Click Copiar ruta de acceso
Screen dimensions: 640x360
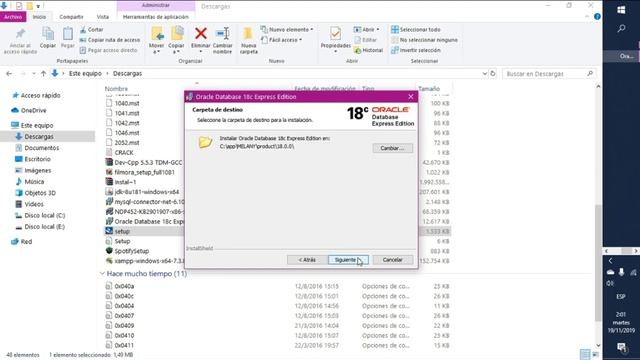coord(110,40)
